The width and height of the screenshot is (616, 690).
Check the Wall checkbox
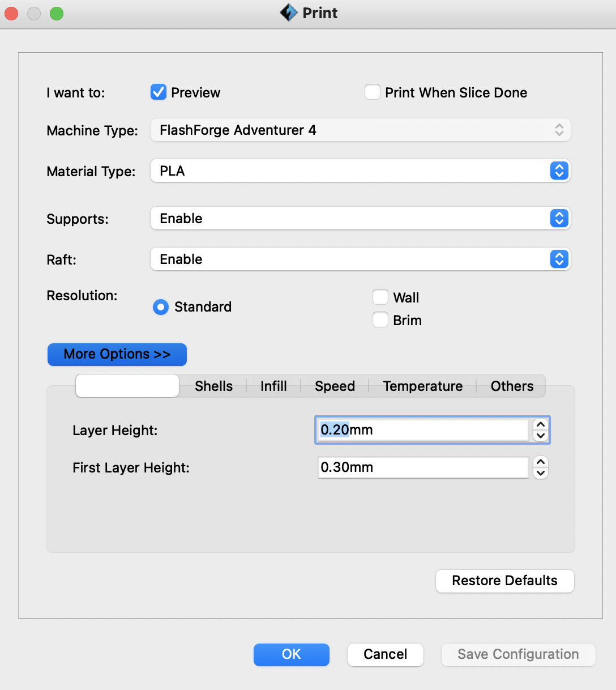pos(380,297)
